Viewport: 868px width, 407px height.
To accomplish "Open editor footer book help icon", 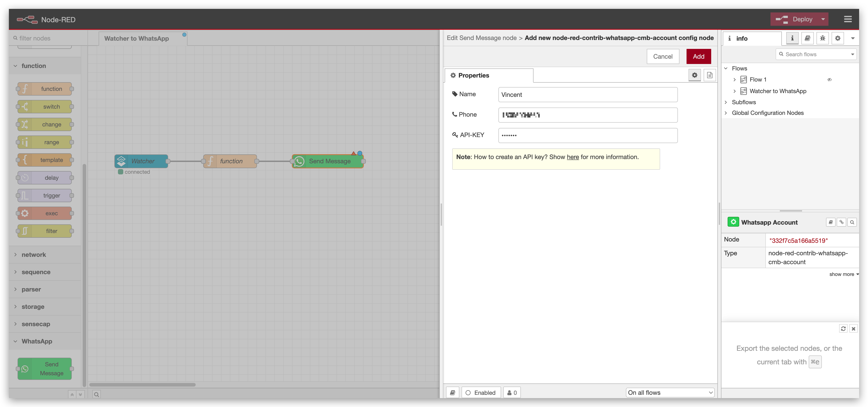I will (x=452, y=393).
